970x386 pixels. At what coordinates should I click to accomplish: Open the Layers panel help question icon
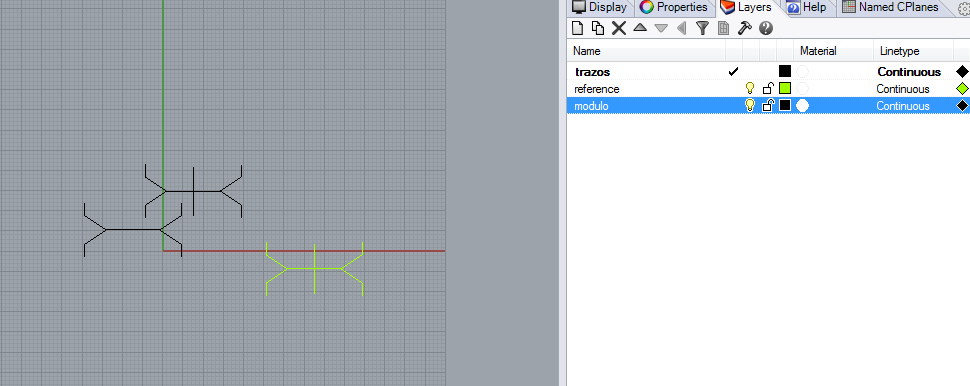(x=766, y=28)
